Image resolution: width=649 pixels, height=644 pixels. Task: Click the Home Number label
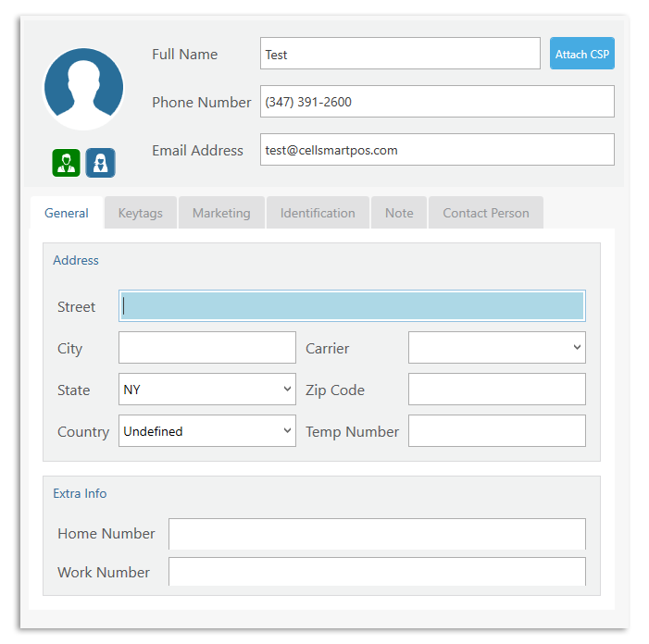[x=106, y=534]
